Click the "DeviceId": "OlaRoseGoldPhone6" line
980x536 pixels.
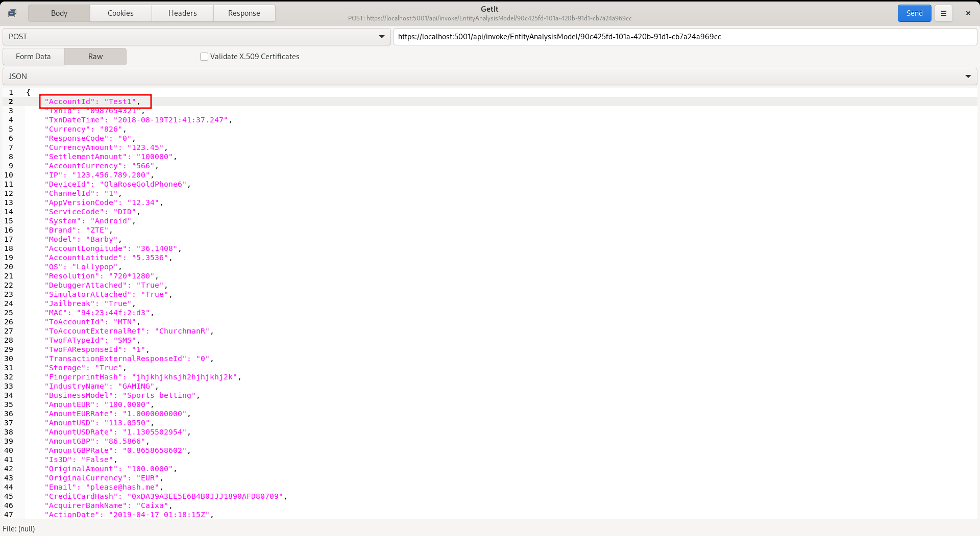click(117, 184)
